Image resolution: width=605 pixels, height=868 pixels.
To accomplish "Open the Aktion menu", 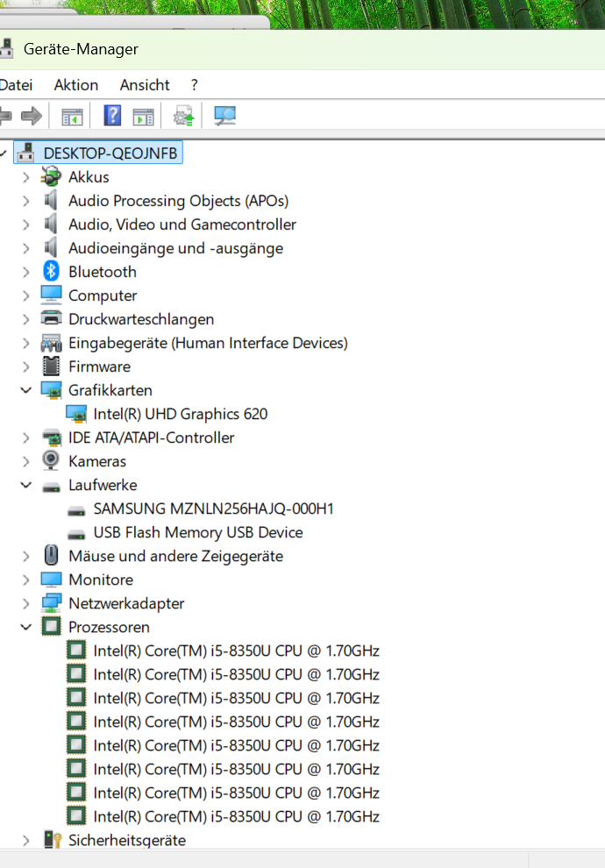I will pyautogui.click(x=75, y=85).
